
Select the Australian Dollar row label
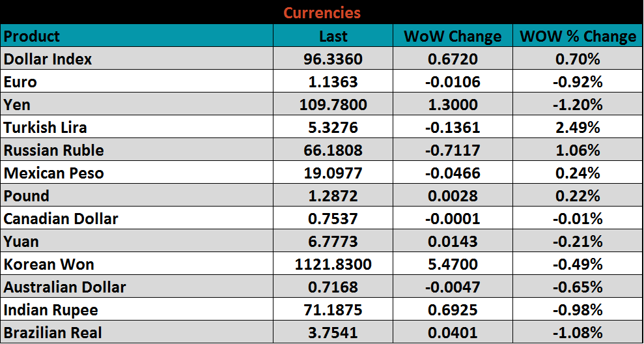[65, 287]
